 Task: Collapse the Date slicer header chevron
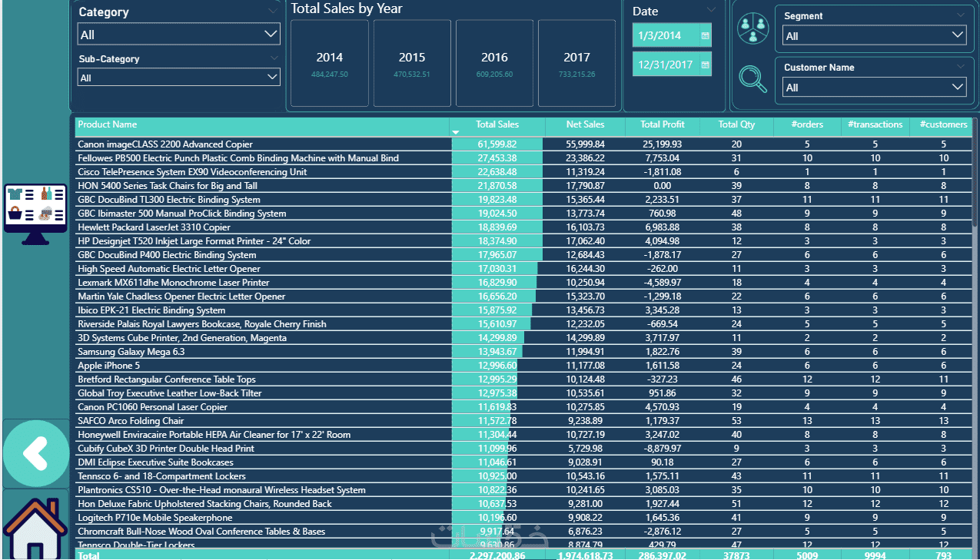(x=711, y=10)
